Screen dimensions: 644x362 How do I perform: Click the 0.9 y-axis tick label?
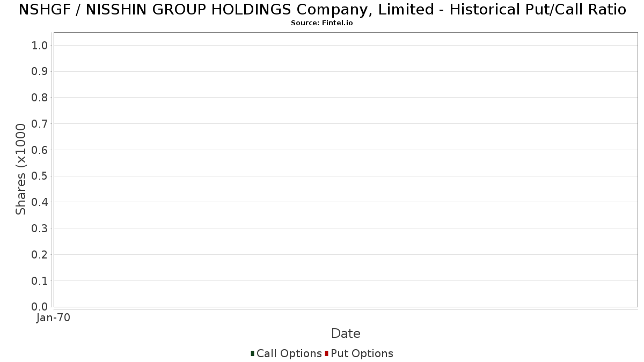point(40,71)
